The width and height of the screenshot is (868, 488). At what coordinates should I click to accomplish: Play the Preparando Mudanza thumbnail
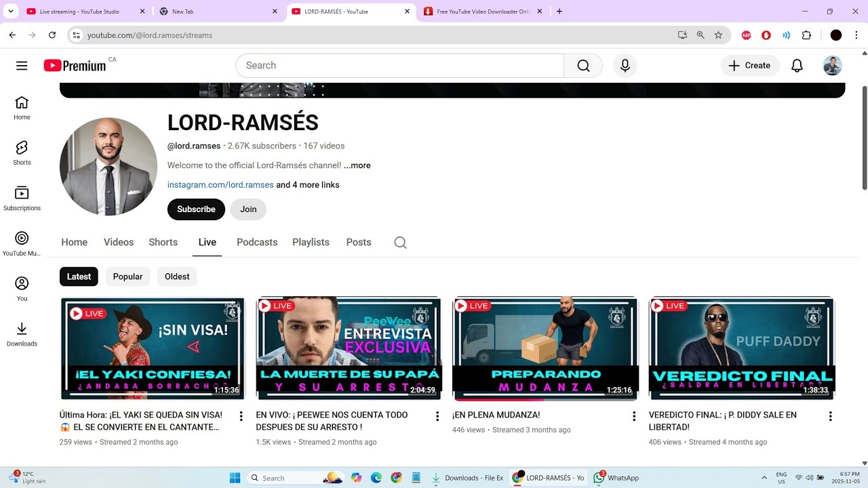coord(545,348)
